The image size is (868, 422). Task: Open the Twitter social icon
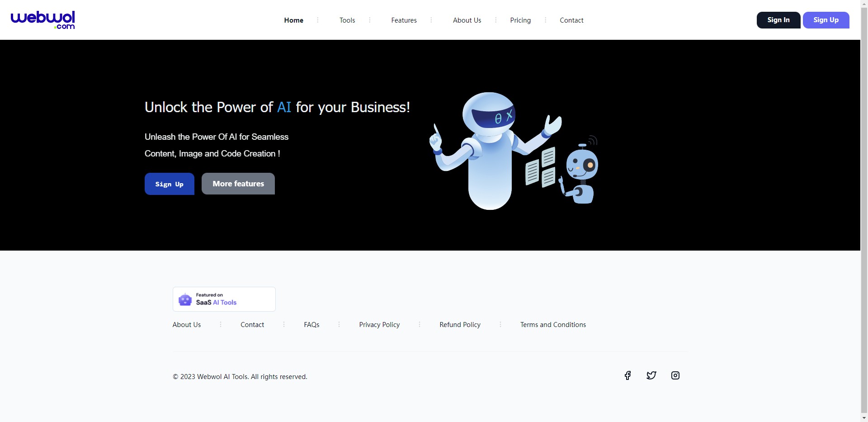click(651, 375)
